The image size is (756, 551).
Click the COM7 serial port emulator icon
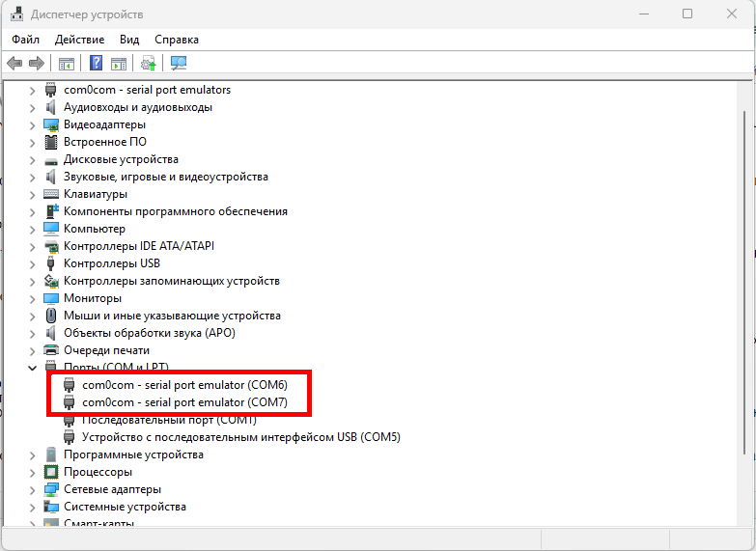[x=70, y=402]
